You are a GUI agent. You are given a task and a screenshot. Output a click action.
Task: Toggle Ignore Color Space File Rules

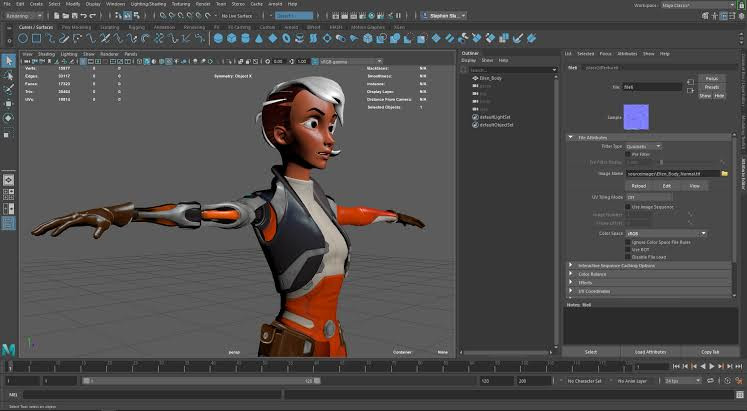coord(628,242)
